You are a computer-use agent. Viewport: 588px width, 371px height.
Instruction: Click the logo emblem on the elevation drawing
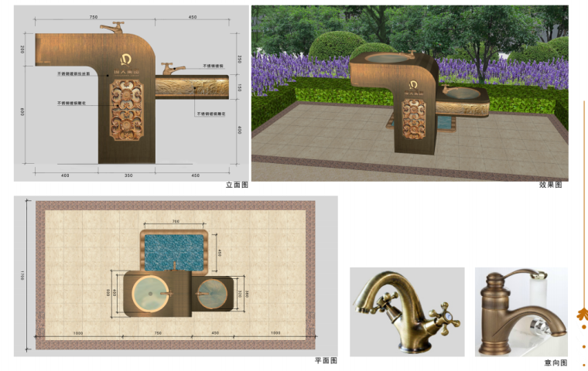pyautogui.click(x=127, y=58)
